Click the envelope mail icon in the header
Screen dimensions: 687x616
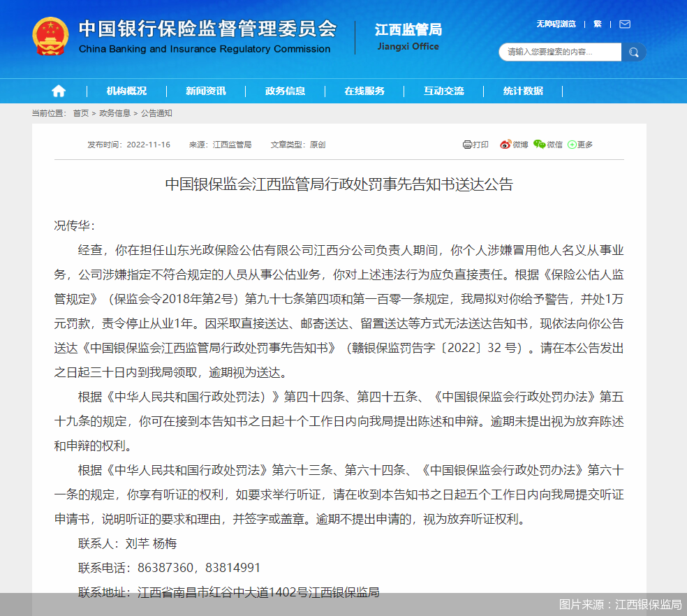coord(623,23)
